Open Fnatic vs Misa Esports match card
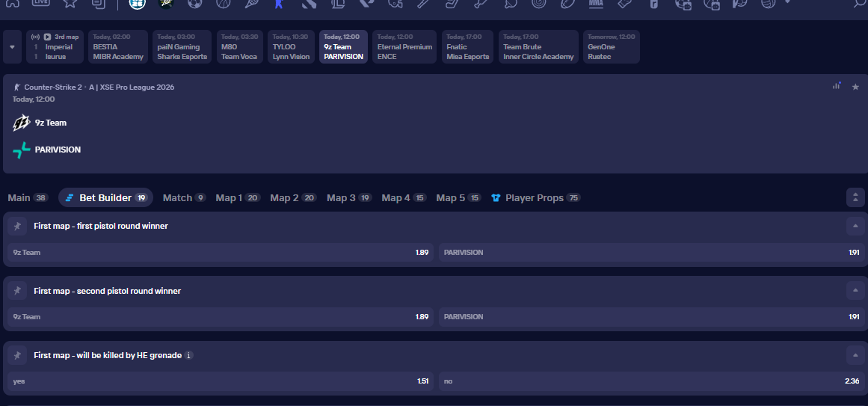The height and width of the screenshot is (406, 868). click(468, 46)
